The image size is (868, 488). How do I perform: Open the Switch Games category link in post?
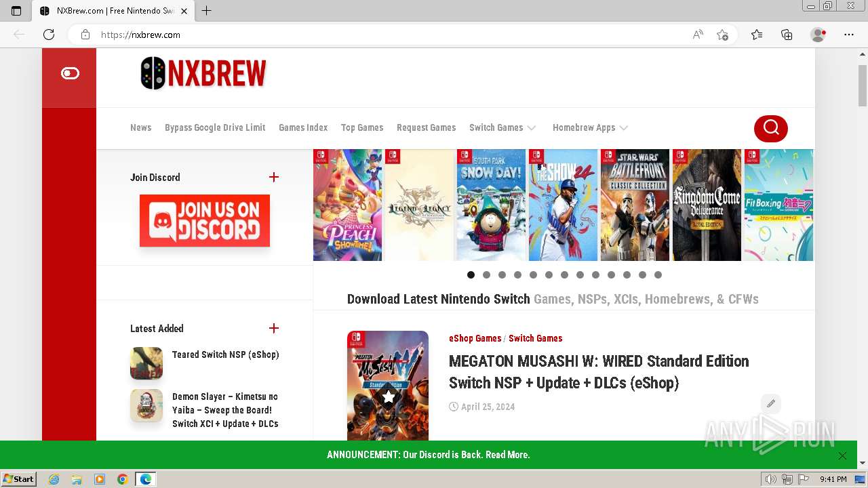click(535, 338)
